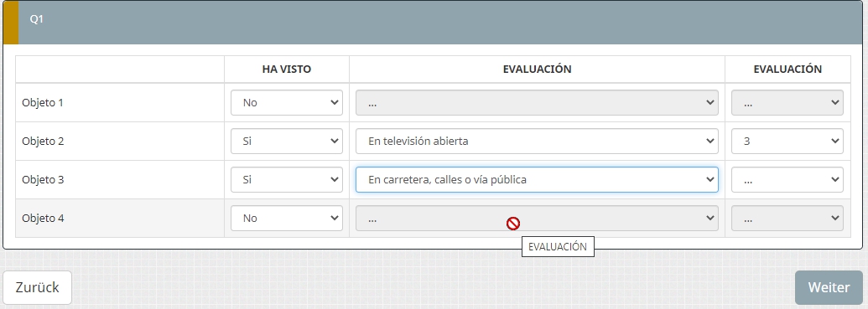The width and height of the screenshot is (868, 309).
Task: Click the disabled wide EVALUACIÓN dropdown for Objeto 4
Action: [x=537, y=219]
